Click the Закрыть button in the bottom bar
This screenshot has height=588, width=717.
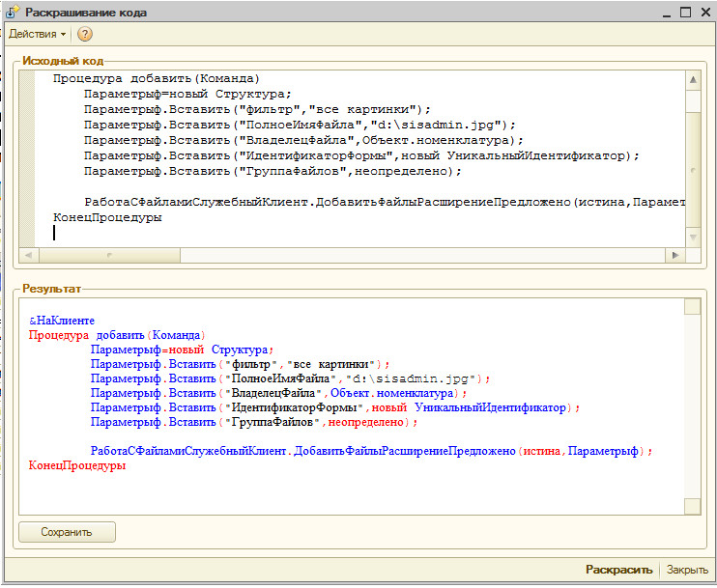coord(687,570)
